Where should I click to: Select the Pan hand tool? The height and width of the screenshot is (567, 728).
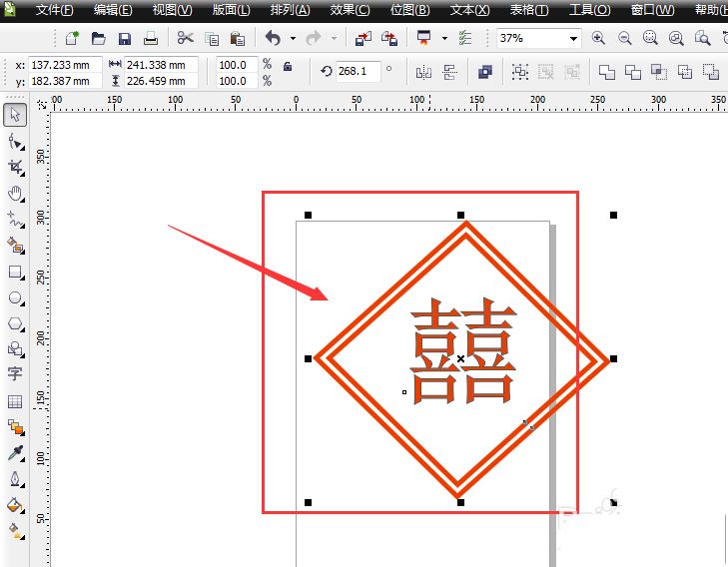[x=15, y=194]
